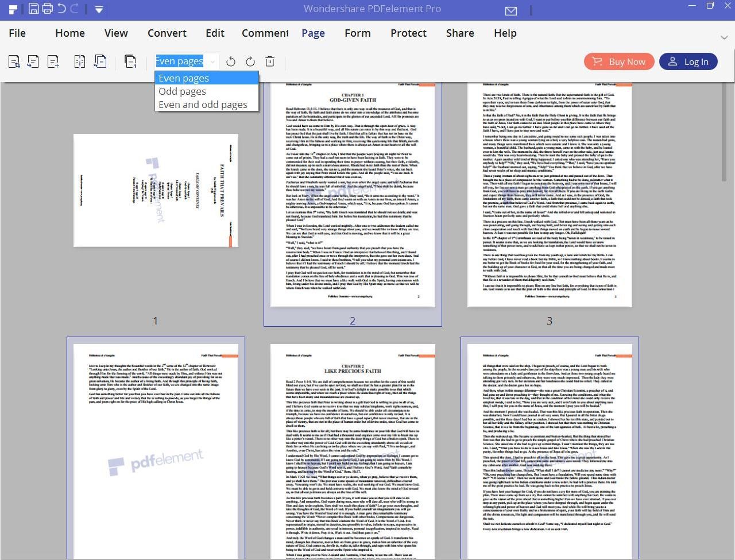Click the insert page icon
The width and height of the screenshot is (735, 560).
tap(53, 61)
